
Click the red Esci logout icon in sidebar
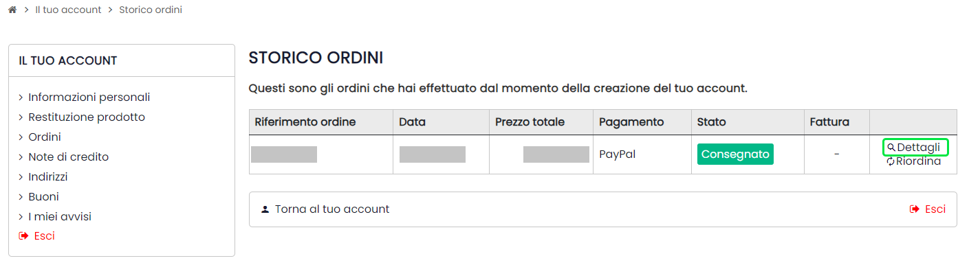coord(23,236)
